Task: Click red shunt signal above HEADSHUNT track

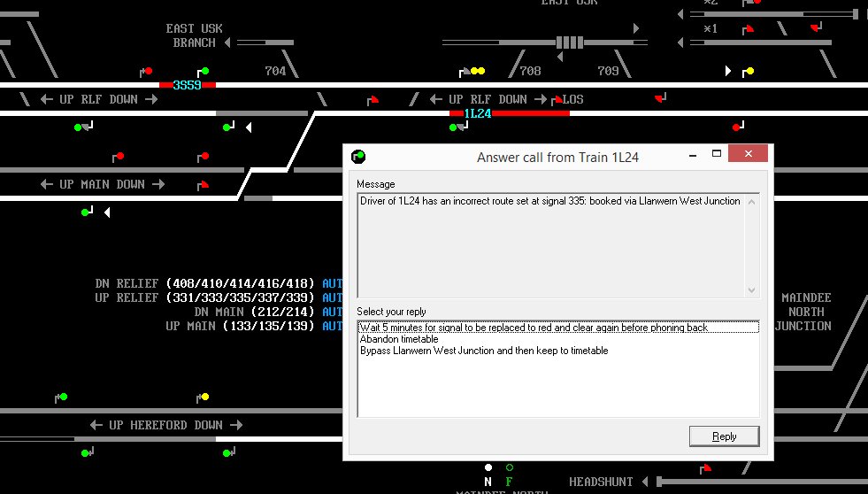Action: 705,469
